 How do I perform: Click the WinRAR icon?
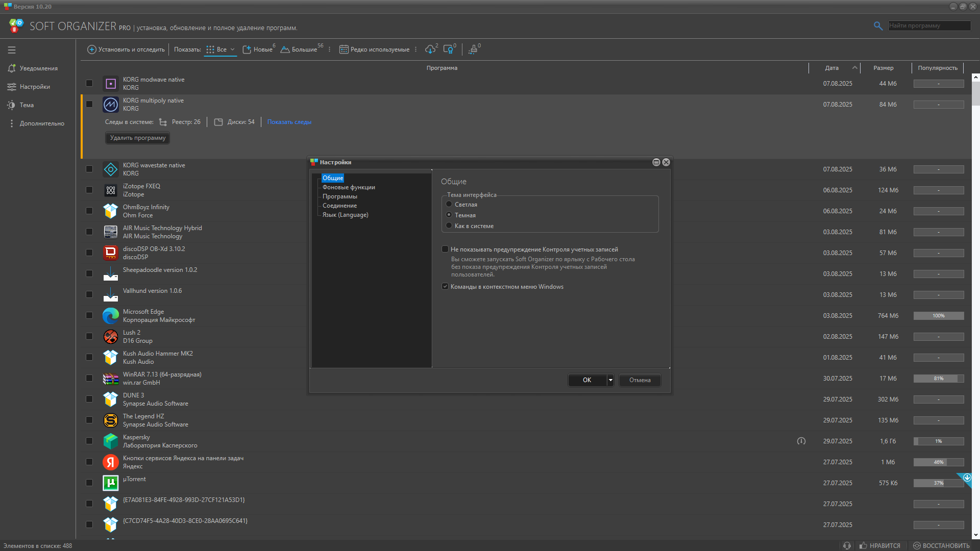pos(111,379)
